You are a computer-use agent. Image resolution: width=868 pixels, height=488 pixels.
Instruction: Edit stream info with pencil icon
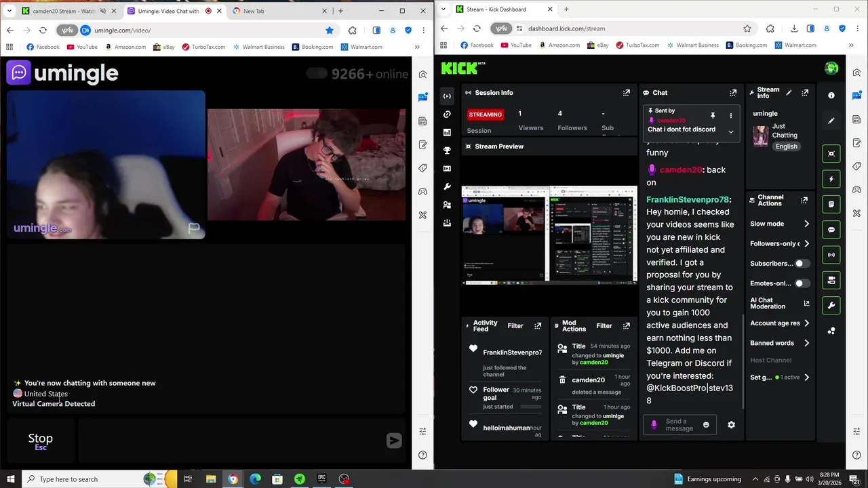(x=789, y=92)
